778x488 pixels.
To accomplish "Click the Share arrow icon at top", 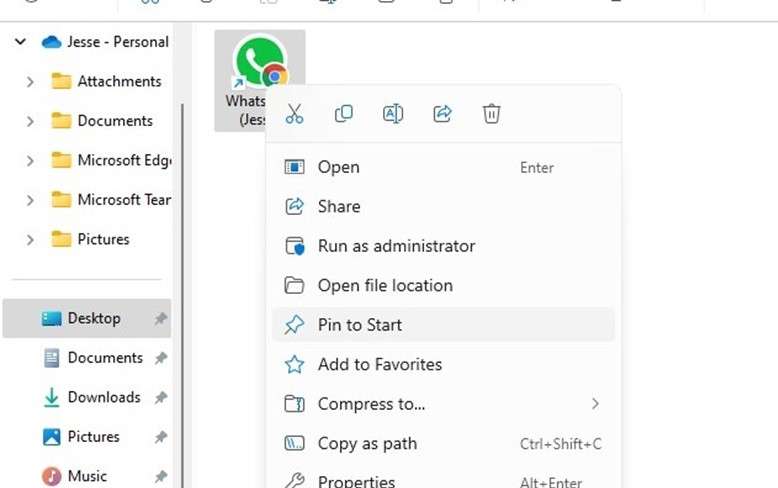I will pos(442,114).
